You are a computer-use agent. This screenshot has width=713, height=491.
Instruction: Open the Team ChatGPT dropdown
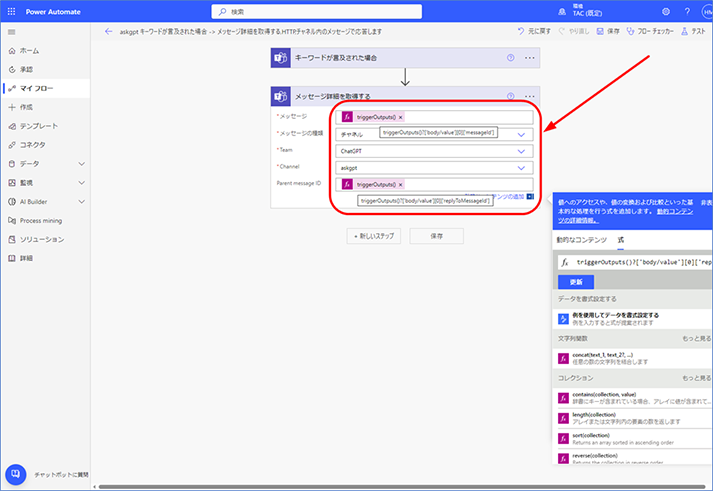434,151
